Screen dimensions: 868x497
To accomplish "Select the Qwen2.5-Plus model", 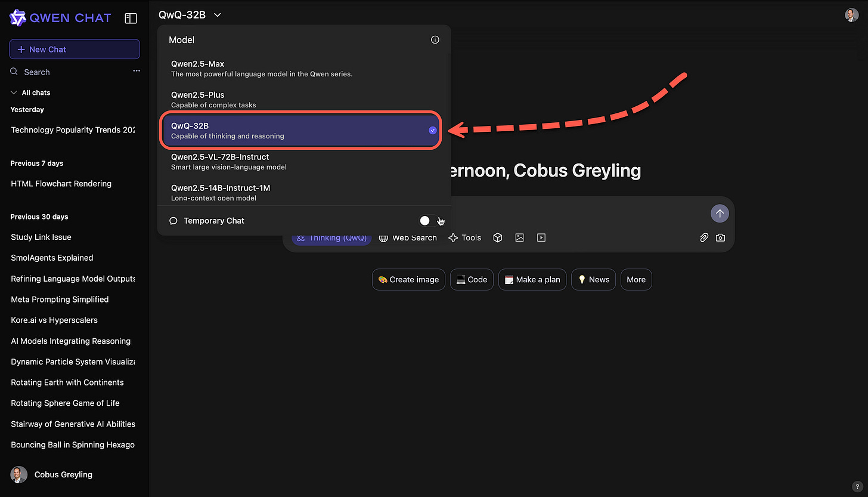I will (302, 100).
